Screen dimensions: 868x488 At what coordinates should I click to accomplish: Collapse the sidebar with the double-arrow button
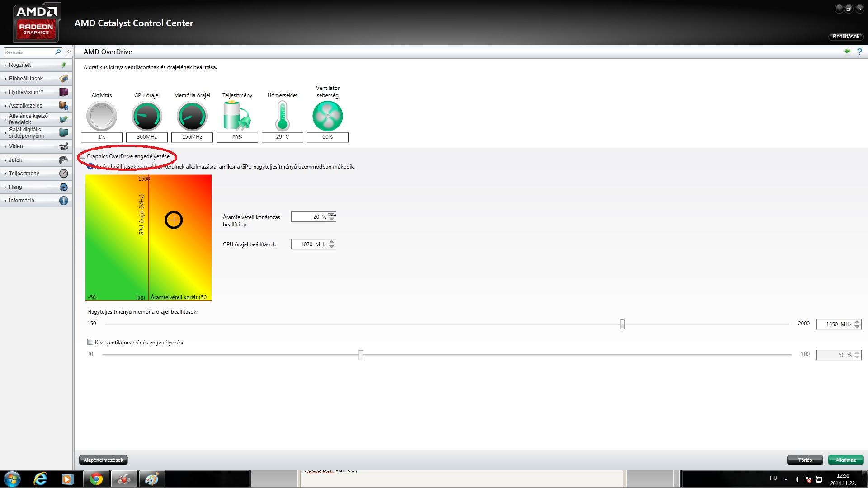[x=69, y=52]
